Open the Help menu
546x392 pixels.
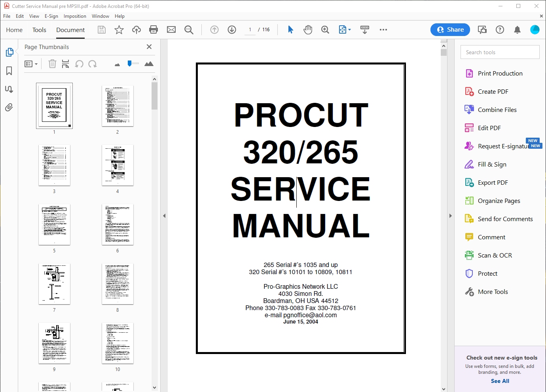(x=119, y=16)
